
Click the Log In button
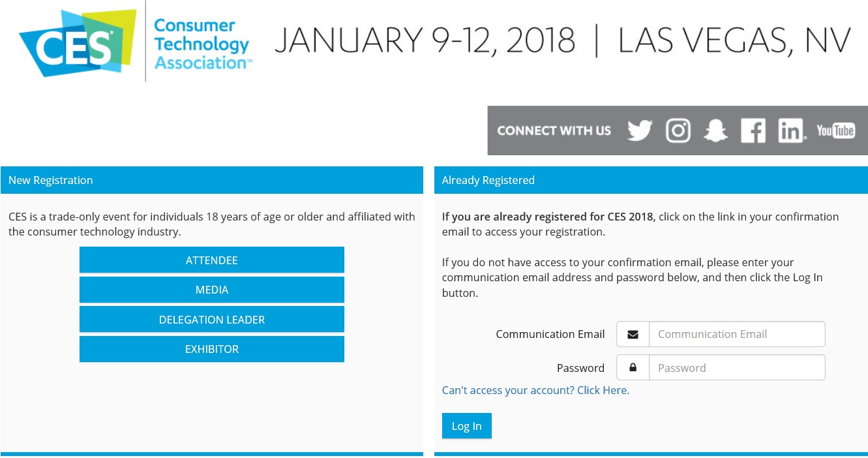click(x=467, y=426)
